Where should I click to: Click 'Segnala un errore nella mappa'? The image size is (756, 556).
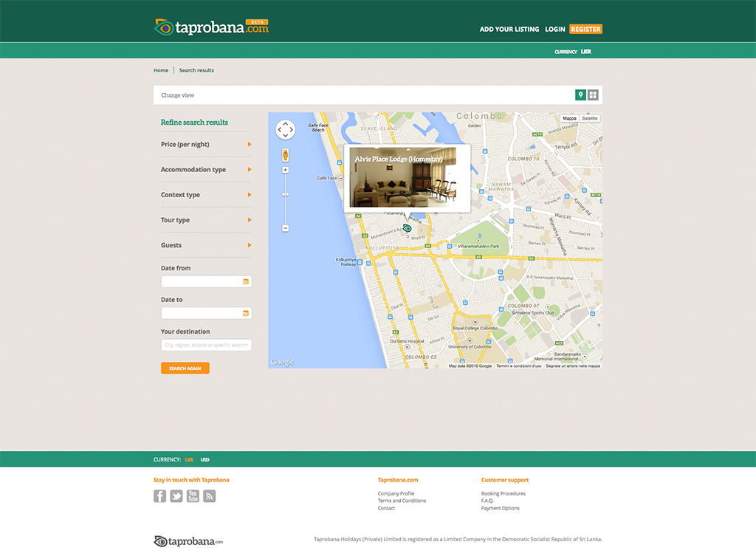click(x=573, y=366)
